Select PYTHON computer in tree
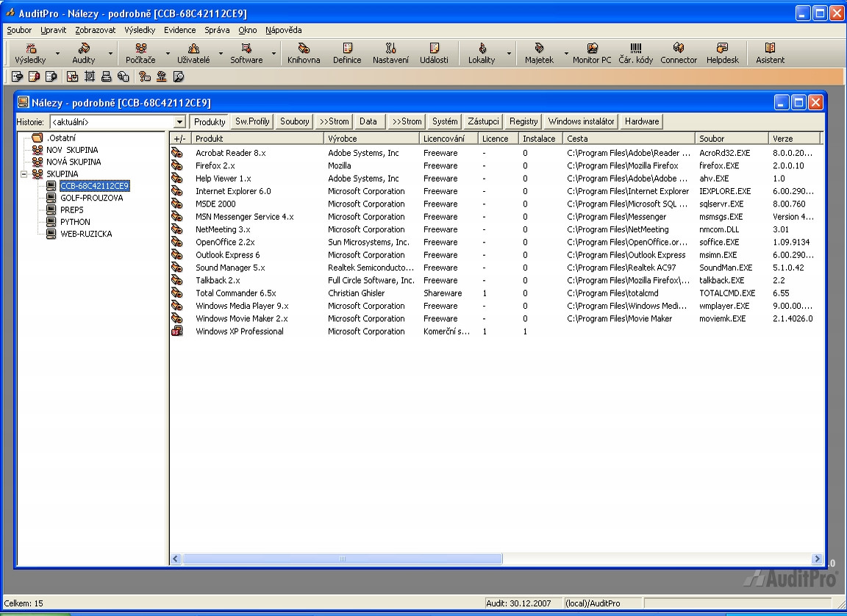The height and width of the screenshot is (616, 847). 75,222
